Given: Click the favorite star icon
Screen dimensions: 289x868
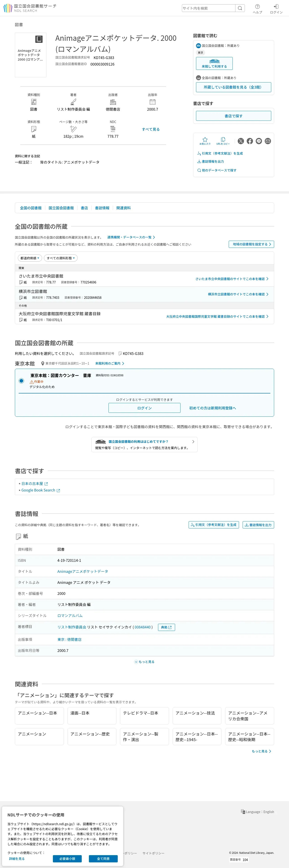Looking at the screenshot, I should point(205,139).
